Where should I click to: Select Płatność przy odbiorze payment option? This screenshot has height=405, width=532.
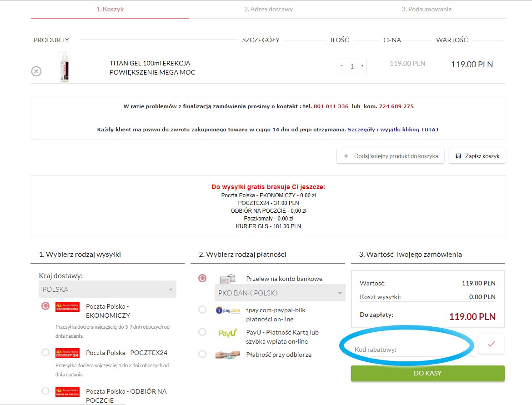202,354
